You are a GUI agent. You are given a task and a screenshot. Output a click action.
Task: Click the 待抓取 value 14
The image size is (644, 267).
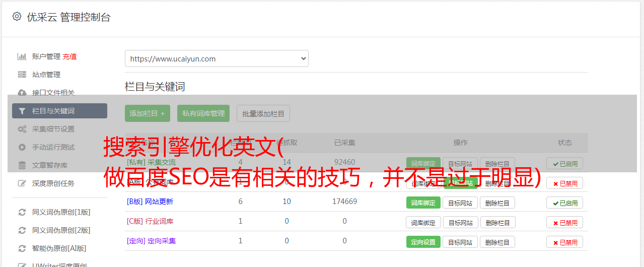(287, 162)
